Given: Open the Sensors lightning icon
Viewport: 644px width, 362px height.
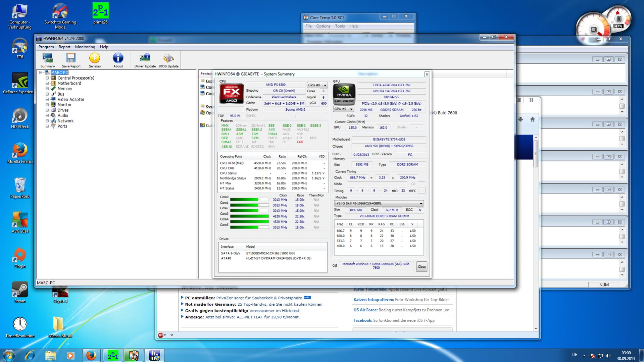Looking at the screenshot, I should pyautogui.click(x=95, y=60).
